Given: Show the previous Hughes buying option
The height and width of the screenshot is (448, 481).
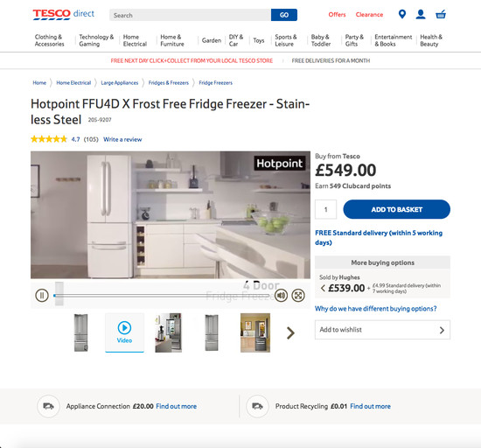Looking at the screenshot, I should pos(323,288).
